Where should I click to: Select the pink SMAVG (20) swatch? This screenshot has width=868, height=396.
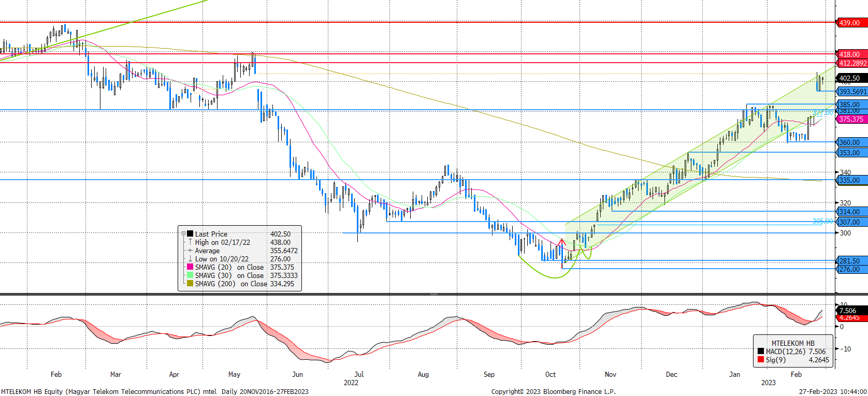tap(190, 267)
